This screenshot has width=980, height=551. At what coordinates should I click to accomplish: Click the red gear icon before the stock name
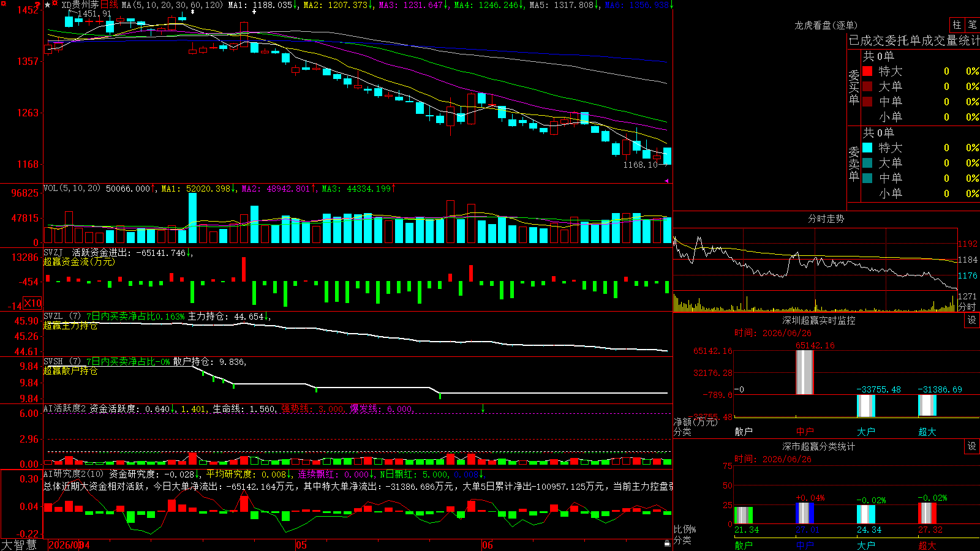pos(55,4)
